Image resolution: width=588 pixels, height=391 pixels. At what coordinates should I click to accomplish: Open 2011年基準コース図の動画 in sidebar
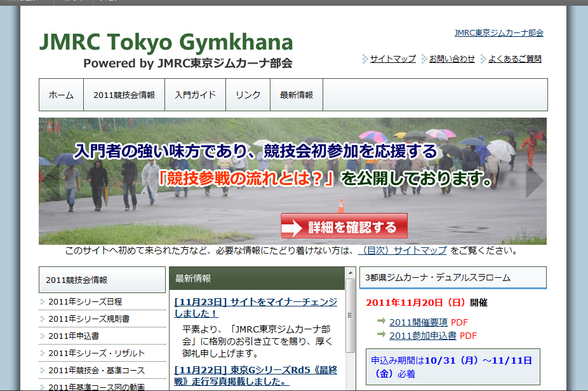pyautogui.click(x=97, y=387)
